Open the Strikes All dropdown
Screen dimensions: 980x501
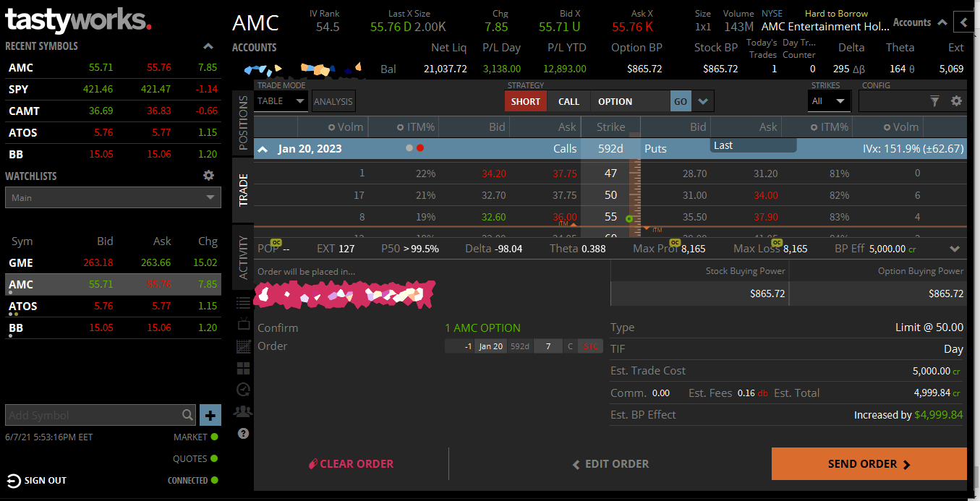(x=828, y=101)
